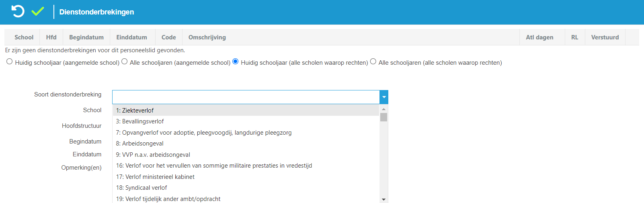
Task: Select Huidig schooljaar (aangemelde school) radio
Action: [x=10, y=62]
